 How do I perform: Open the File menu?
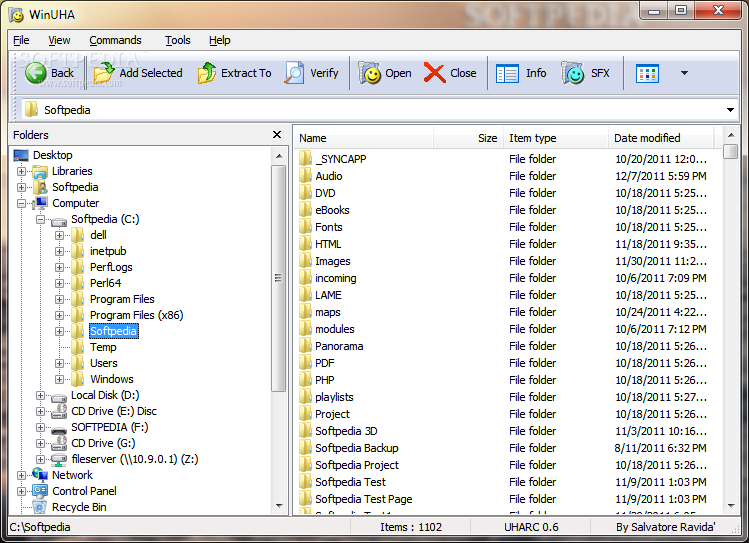(x=21, y=40)
